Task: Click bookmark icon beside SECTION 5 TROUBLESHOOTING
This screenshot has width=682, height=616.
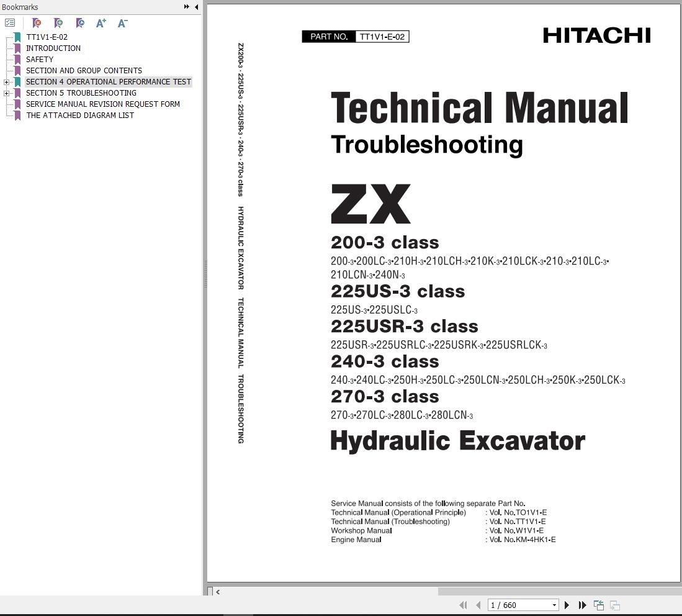Action: [x=18, y=93]
